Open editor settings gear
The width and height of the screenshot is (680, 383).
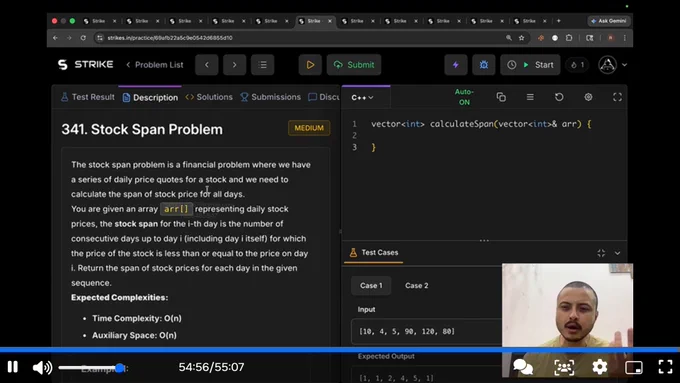coord(588,97)
